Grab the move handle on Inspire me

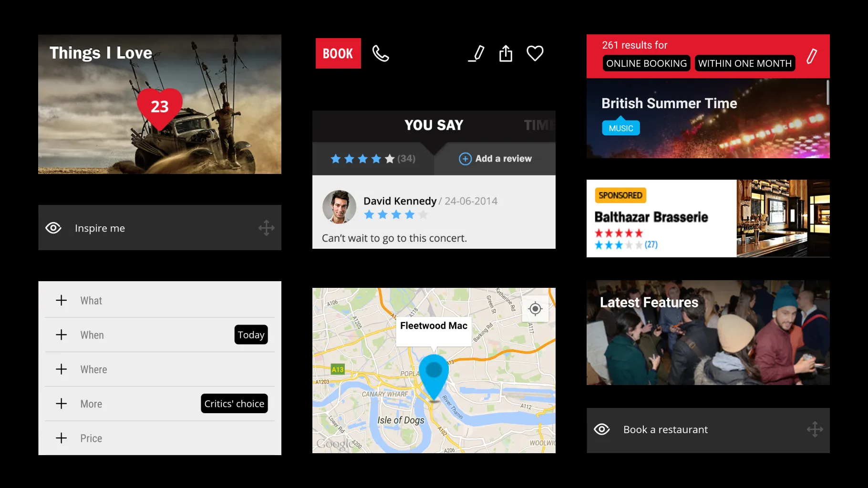[266, 228]
